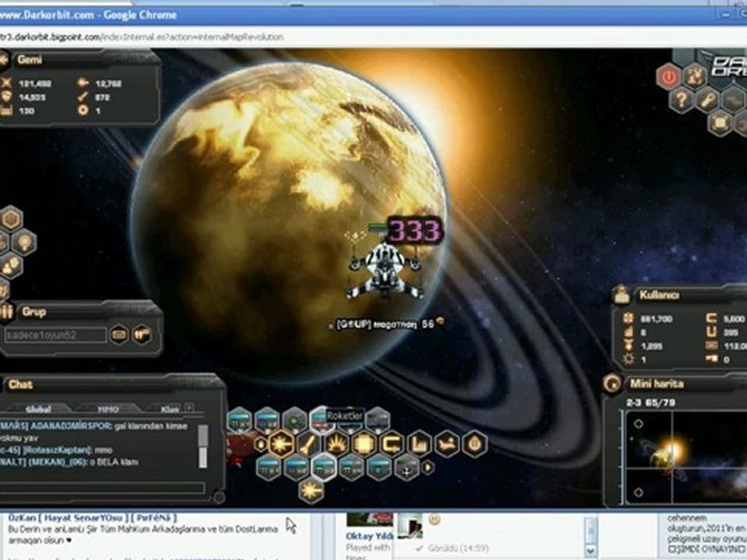747x560 pixels.
Task: Select the explosion mines category icon
Action: click(x=336, y=444)
